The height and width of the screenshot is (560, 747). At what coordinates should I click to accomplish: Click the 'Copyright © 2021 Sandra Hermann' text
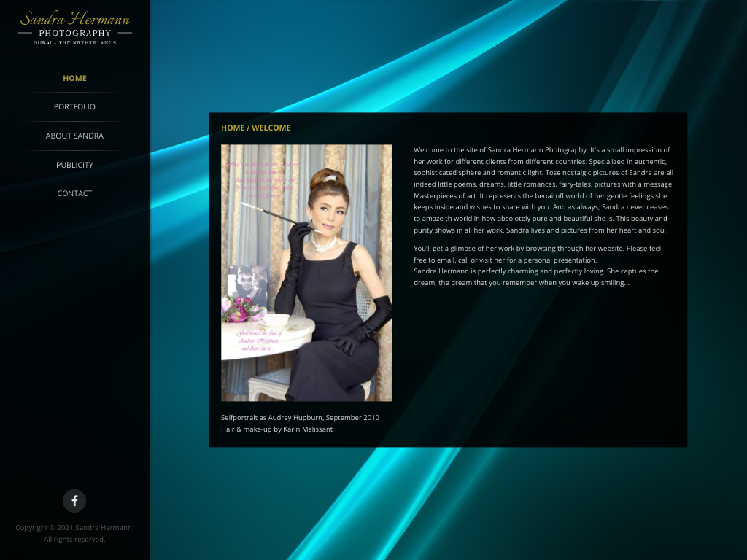tap(74, 527)
